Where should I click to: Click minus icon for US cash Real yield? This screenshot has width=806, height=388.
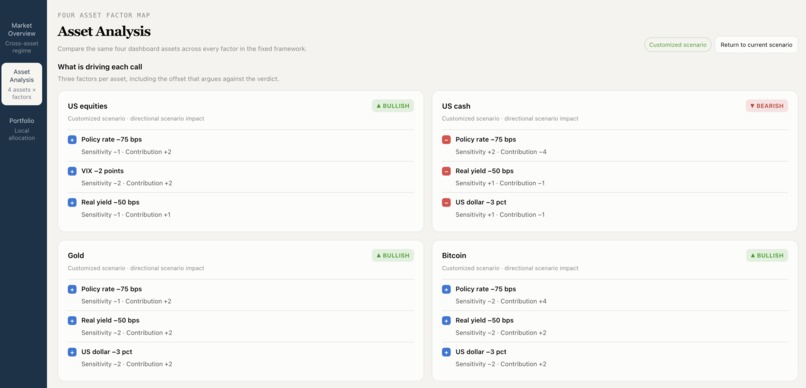tap(446, 171)
